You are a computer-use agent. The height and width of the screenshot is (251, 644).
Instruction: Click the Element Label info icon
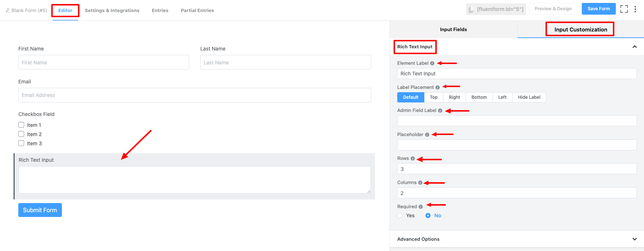pyautogui.click(x=432, y=63)
